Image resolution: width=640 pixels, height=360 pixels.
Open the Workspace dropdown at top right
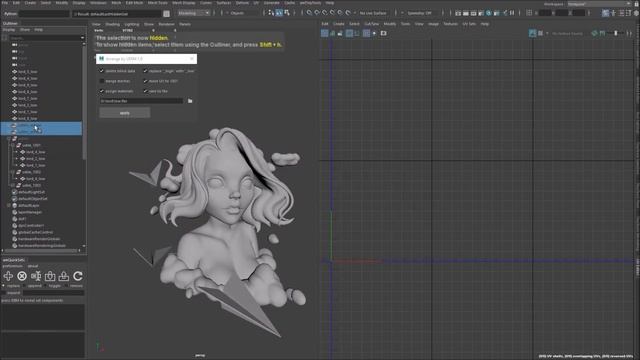click(x=599, y=4)
